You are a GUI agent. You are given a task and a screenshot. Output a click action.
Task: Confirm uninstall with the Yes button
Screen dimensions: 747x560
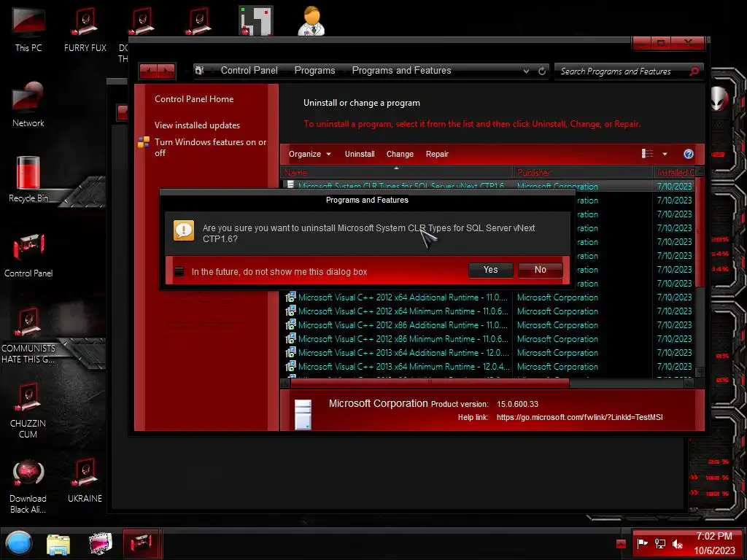[490, 270]
